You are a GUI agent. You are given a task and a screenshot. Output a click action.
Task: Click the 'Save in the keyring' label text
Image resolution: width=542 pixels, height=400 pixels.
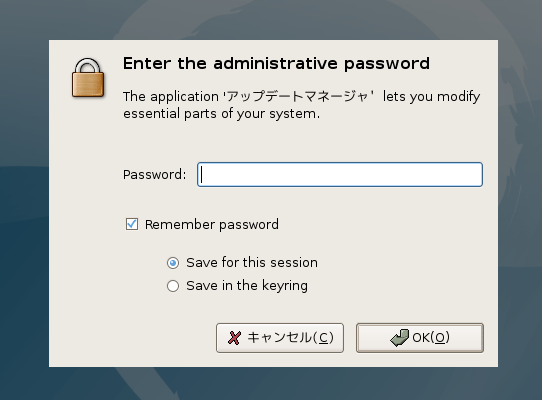point(247,286)
